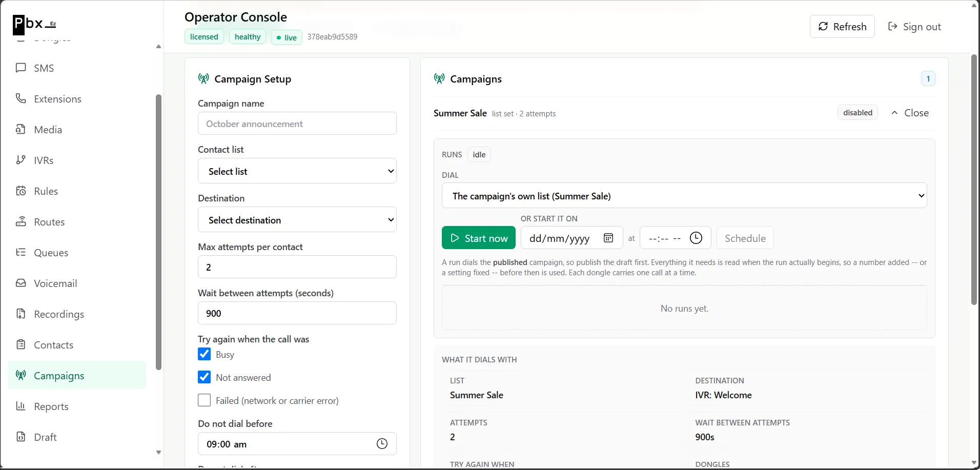Collapse the Summer Sale campaign with Close
Viewport: 980px width, 470px height.
[x=910, y=113]
